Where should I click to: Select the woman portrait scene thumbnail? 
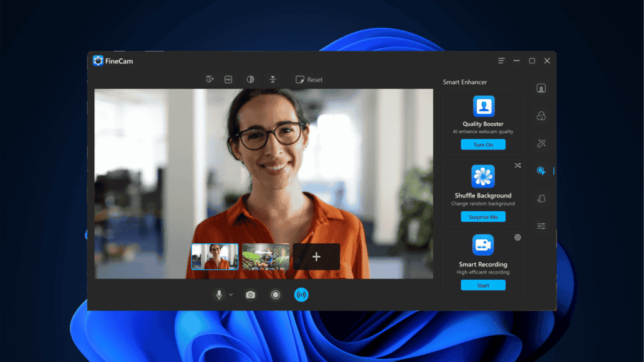[215, 257]
